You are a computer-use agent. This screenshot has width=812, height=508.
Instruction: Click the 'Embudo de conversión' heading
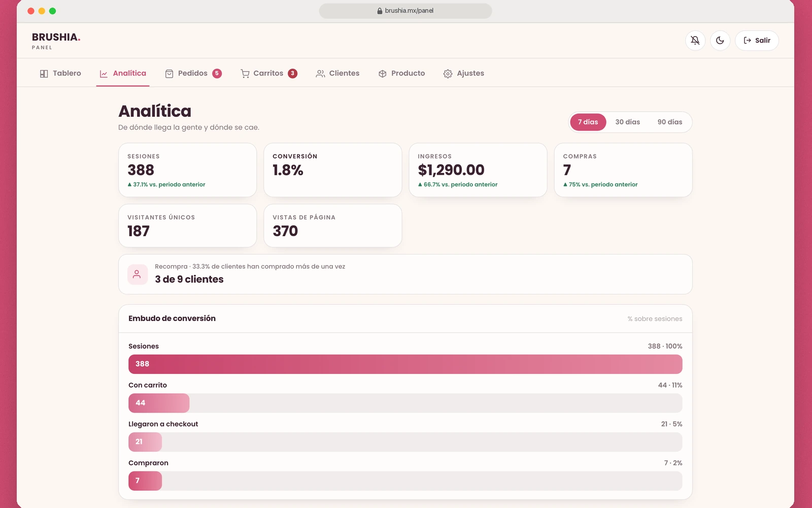point(172,319)
